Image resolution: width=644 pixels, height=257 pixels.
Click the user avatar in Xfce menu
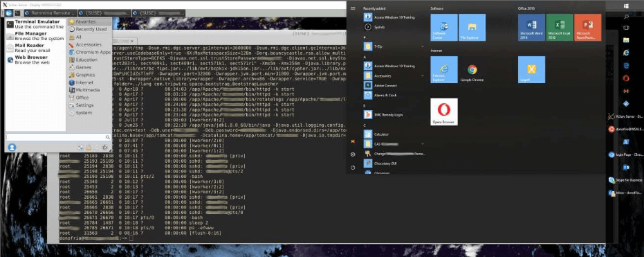[12, 148]
